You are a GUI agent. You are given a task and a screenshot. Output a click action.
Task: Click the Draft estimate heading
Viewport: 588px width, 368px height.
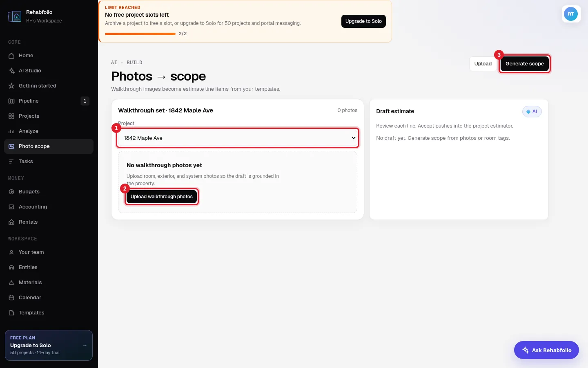[x=395, y=111]
